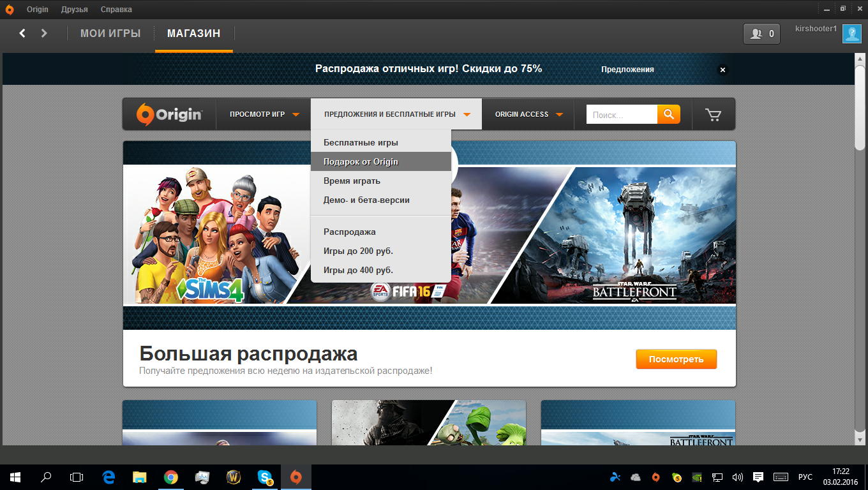Viewport: 868px width, 490px height.
Task: Choose Бесплатные игры from the dropdown
Action: 381,142
